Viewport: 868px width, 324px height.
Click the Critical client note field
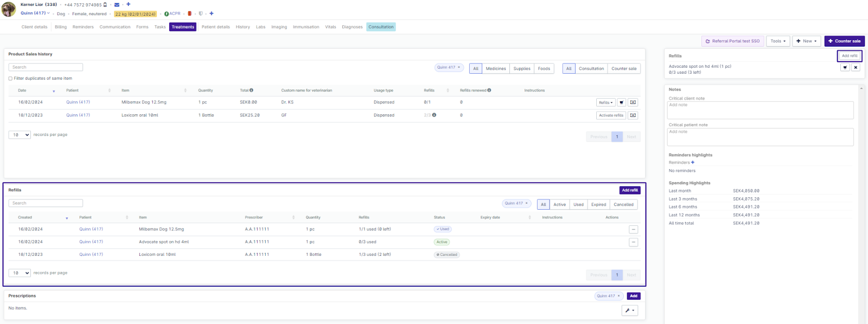click(760, 111)
